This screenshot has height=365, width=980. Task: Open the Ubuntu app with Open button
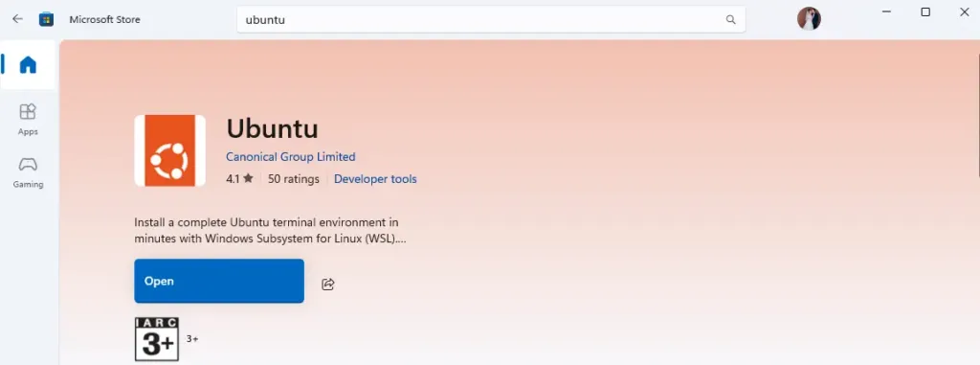(x=219, y=281)
